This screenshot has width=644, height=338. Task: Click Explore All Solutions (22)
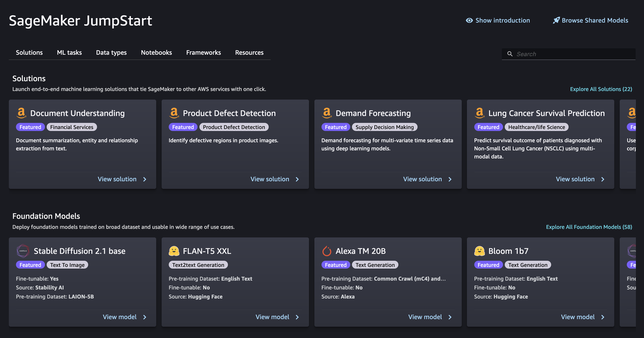point(601,89)
